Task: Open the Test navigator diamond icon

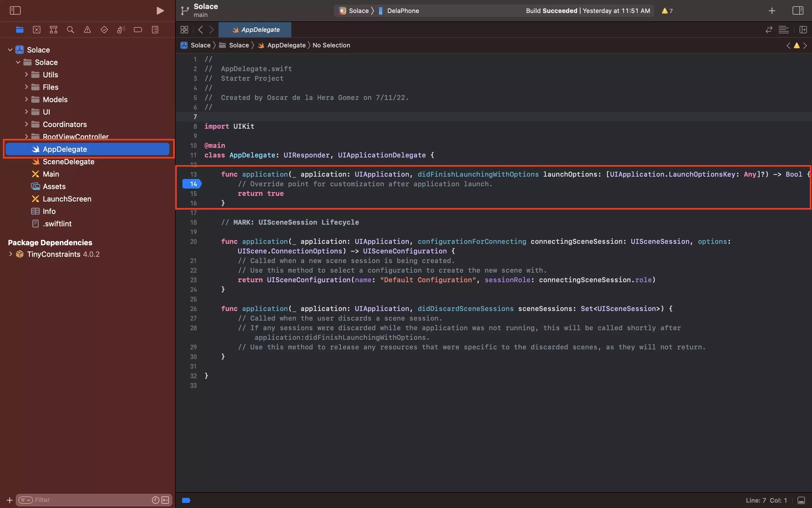Action: point(104,30)
